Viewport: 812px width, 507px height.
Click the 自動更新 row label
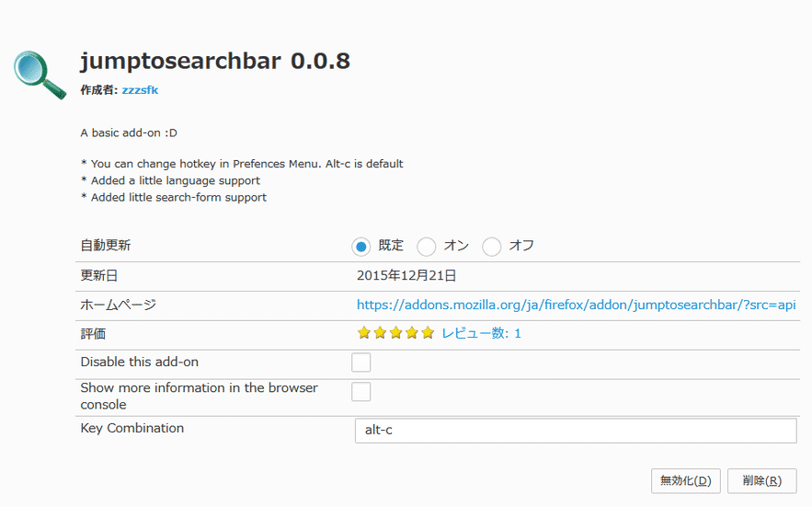(x=106, y=245)
